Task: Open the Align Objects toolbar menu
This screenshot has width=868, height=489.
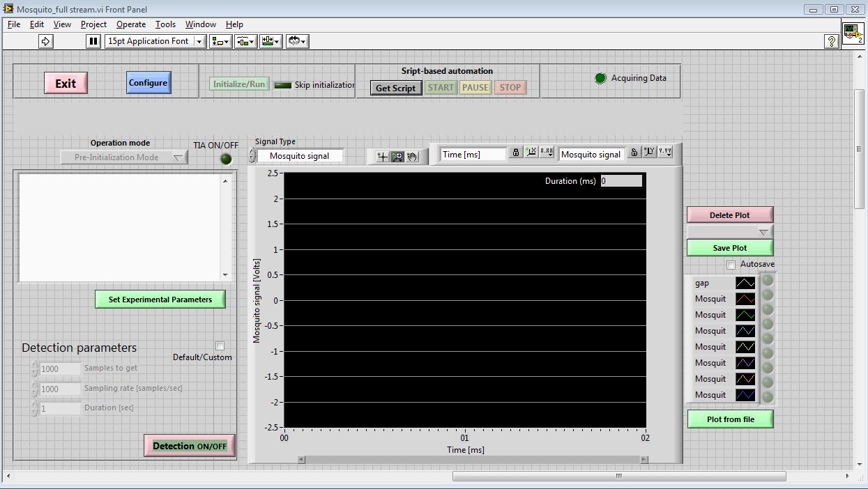Action: (221, 41)
